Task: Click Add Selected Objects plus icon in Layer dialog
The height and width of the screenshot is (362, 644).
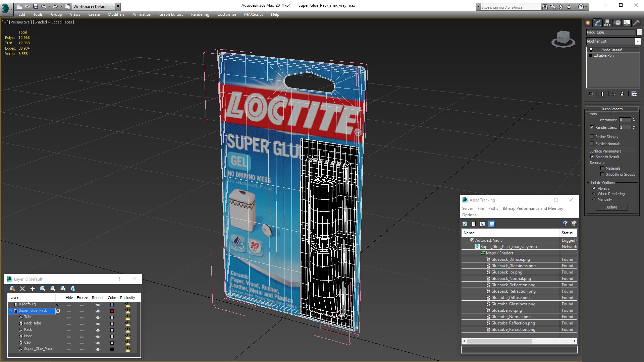Action: click(33, 289)
